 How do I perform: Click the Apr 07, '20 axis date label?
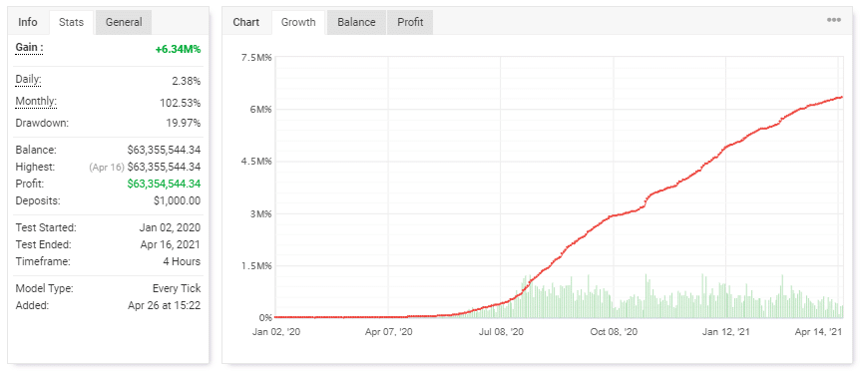[389, 332]
